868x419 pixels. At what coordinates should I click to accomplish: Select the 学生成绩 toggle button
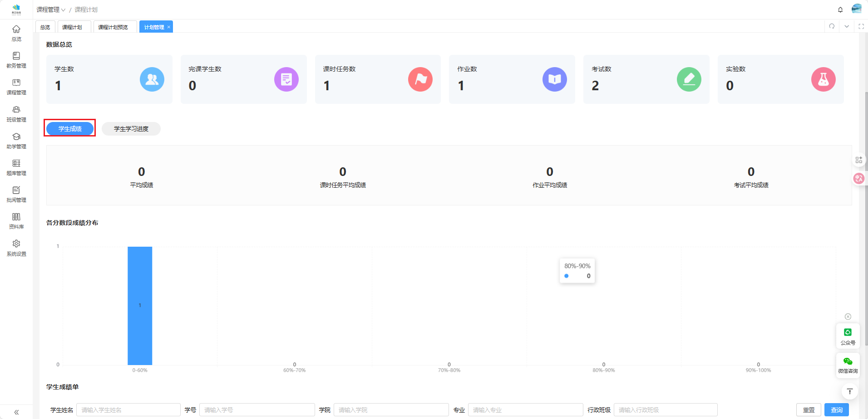coord(70,129)
